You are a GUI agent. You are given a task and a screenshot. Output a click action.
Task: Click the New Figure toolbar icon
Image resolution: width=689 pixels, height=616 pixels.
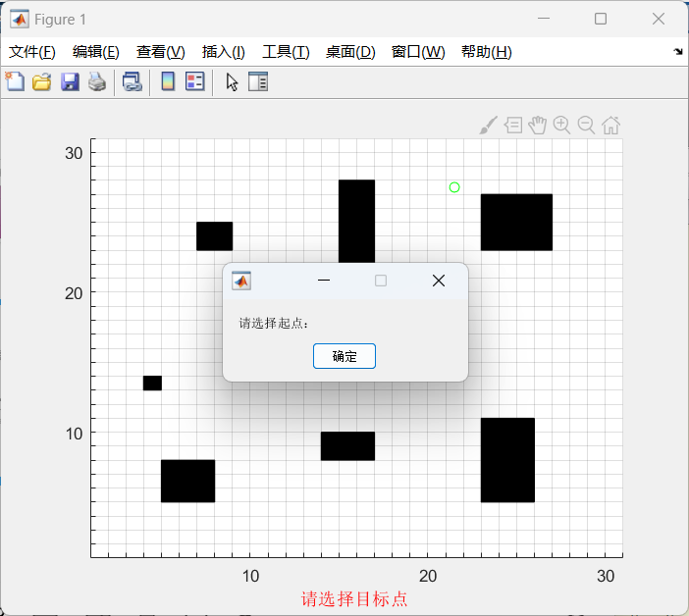tap(15, 82)
